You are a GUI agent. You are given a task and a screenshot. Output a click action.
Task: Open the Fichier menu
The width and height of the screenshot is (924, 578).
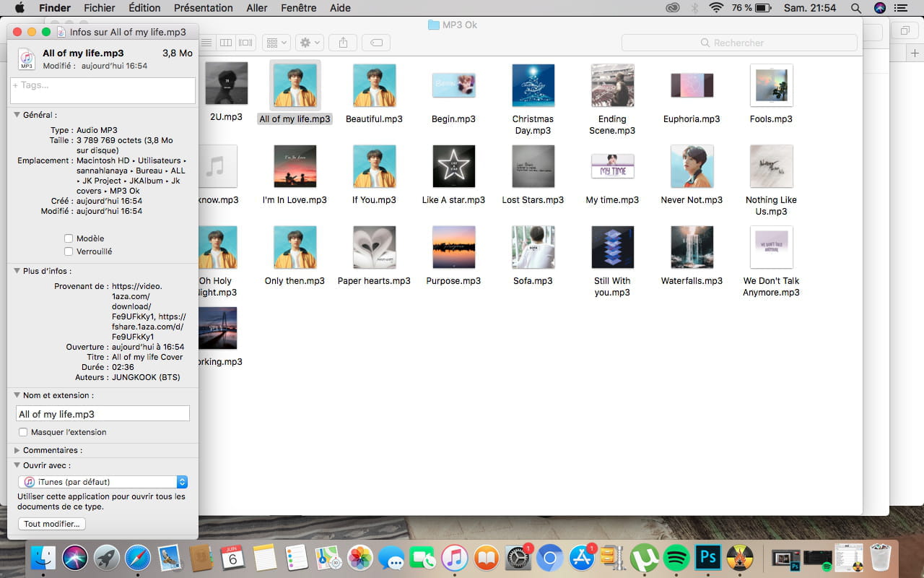click(x=100, y=8)
